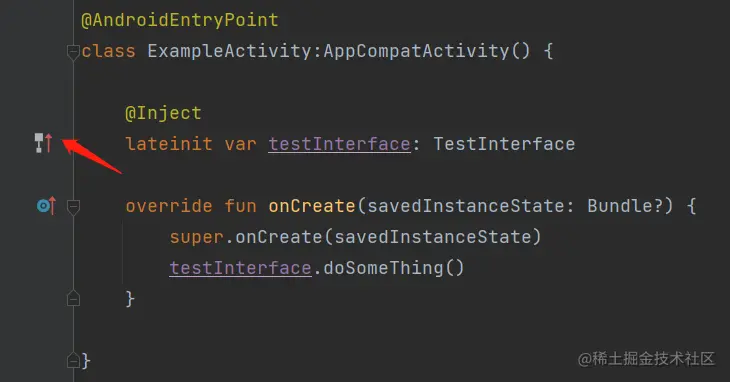
Task: Collapse the onCreate function fold marker
Action: tap(73, 206)
